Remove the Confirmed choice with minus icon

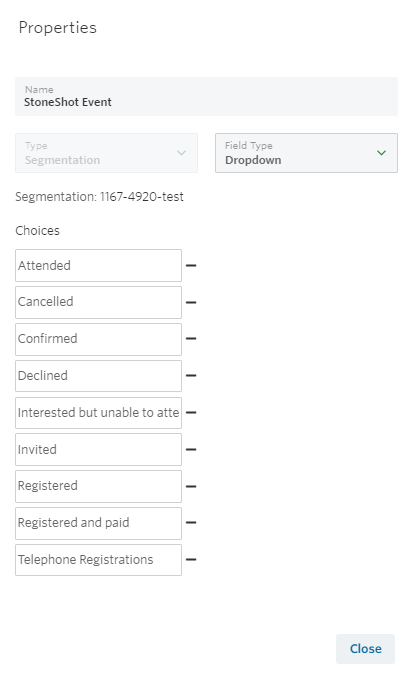[191, 339]
